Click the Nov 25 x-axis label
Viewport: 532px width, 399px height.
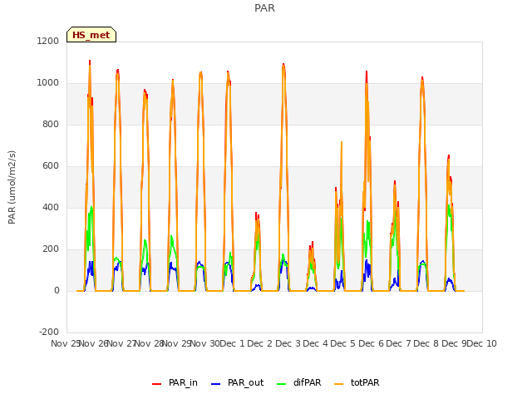(66, 343)
